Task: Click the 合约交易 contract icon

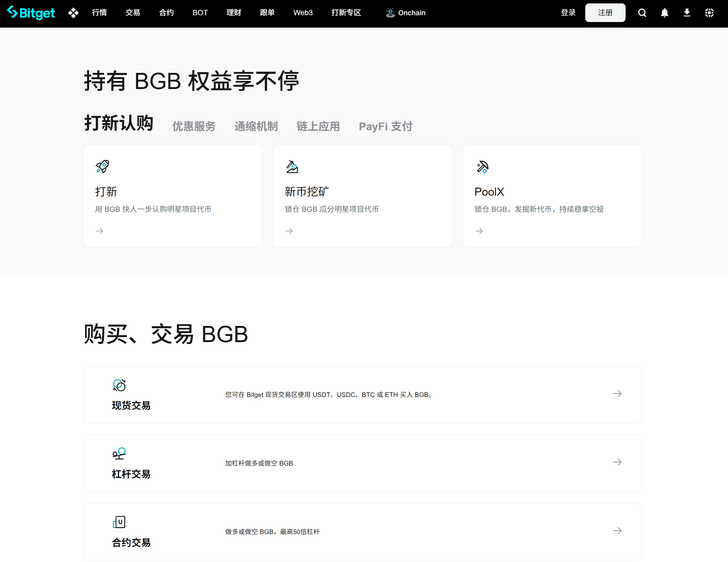Action: tap(119, 522)
